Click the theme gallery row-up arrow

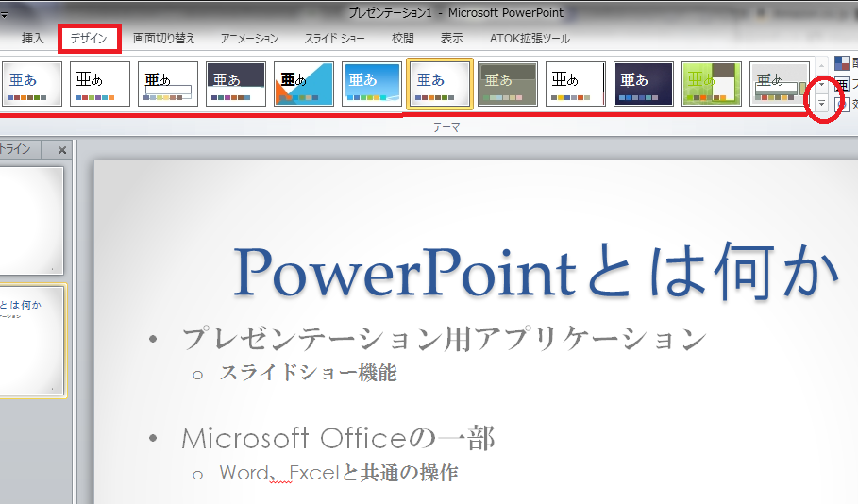(821, 66)
